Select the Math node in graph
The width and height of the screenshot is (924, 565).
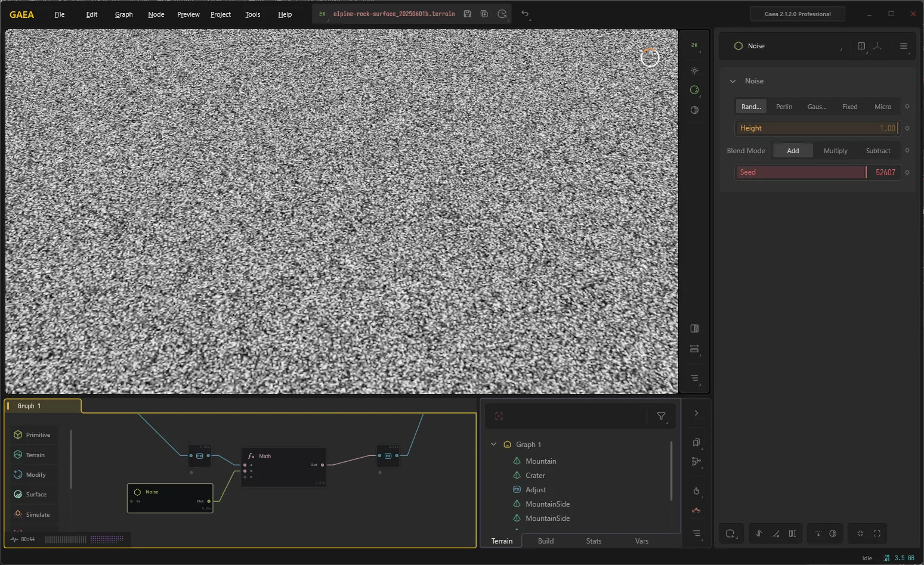pyautogui.click(x=284, y=467)
